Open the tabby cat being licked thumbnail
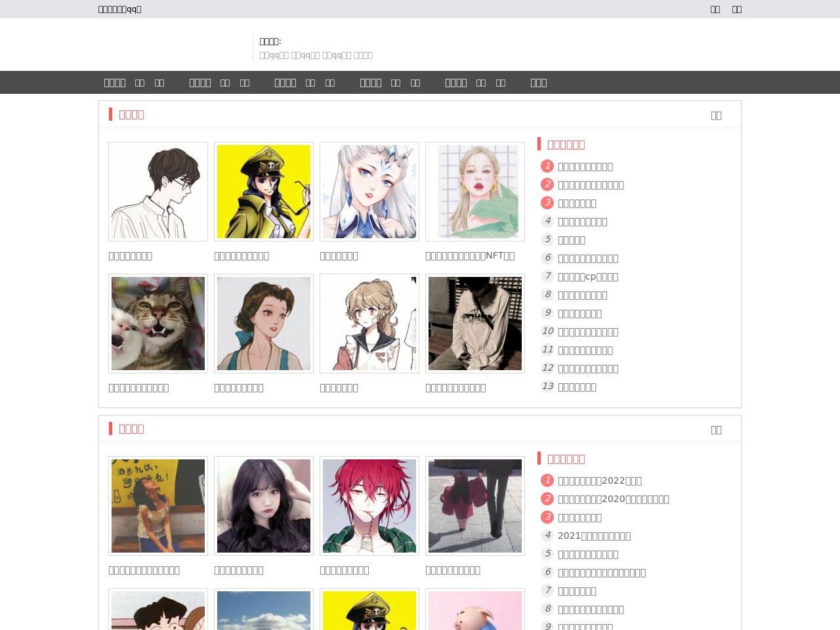This screenshot has width=840, height=630. [x=158, y=324]
